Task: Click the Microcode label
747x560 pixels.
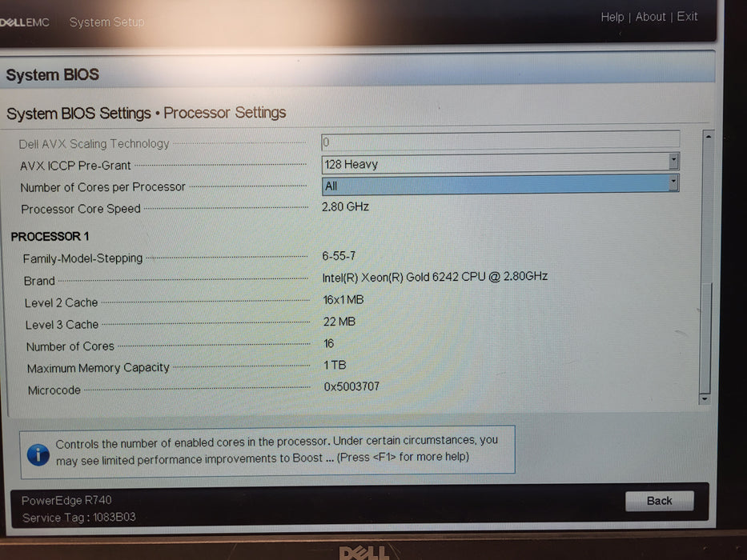Action: click(x=54, y=390)
